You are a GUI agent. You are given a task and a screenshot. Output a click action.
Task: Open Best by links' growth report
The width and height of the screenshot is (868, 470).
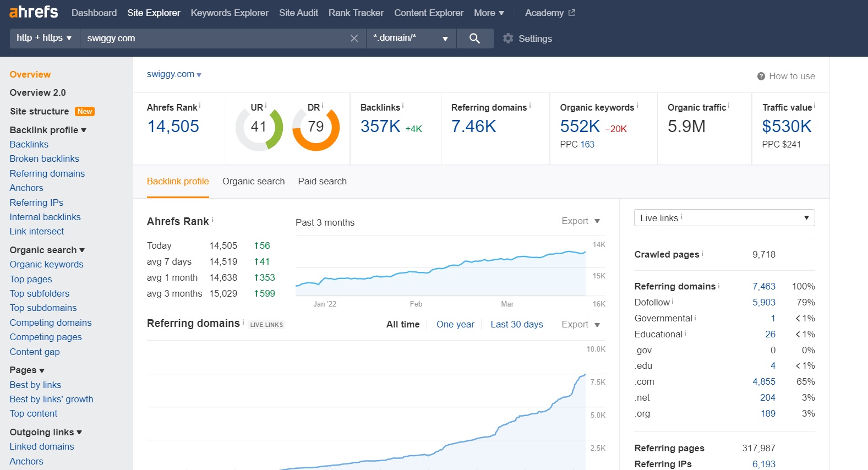click(x=52, y=399)
